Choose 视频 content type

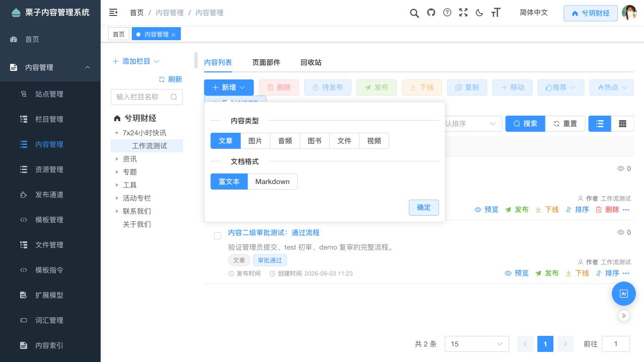pos(374,141)
